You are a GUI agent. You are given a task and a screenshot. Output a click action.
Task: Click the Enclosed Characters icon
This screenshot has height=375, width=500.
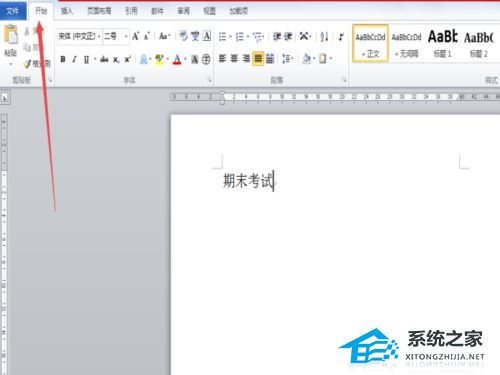(206, 60)
